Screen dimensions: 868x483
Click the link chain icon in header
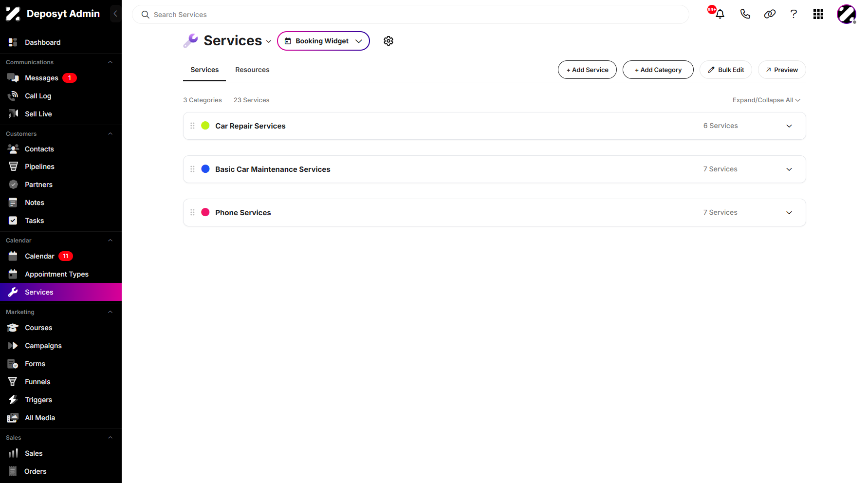point(770,14)
